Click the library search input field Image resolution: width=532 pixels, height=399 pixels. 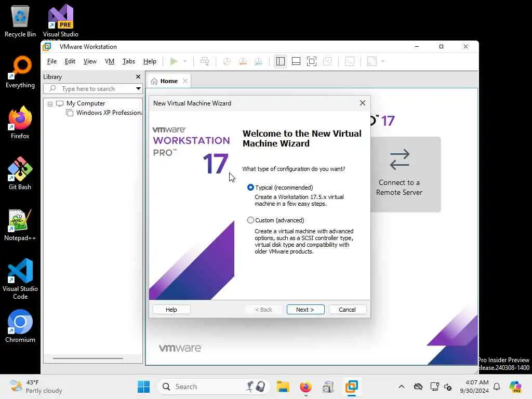[x=90, y=88]
